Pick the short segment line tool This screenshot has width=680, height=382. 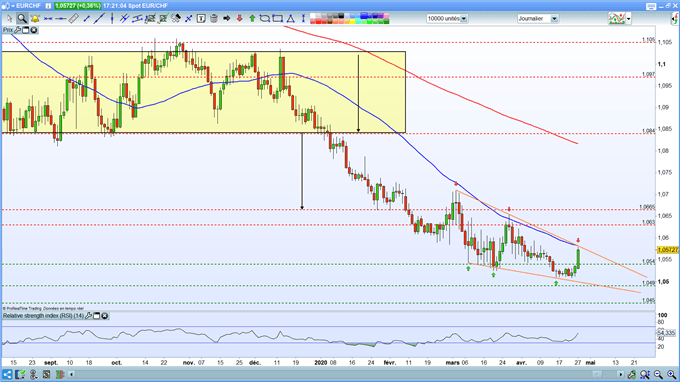coord(86,19)
